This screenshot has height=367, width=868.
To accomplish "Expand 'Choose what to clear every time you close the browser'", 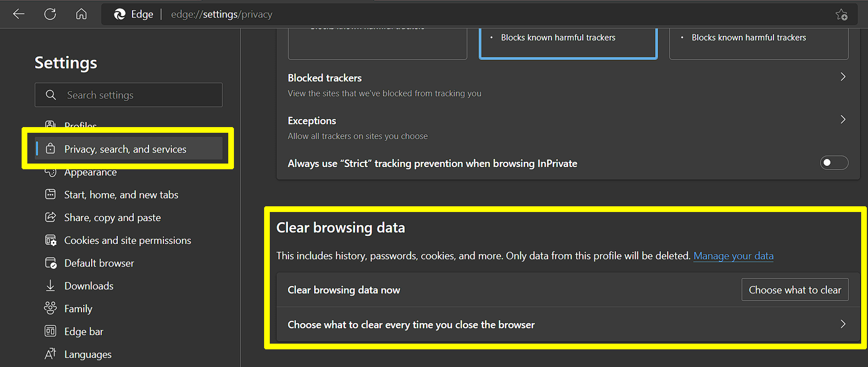I will coord(843,324).
